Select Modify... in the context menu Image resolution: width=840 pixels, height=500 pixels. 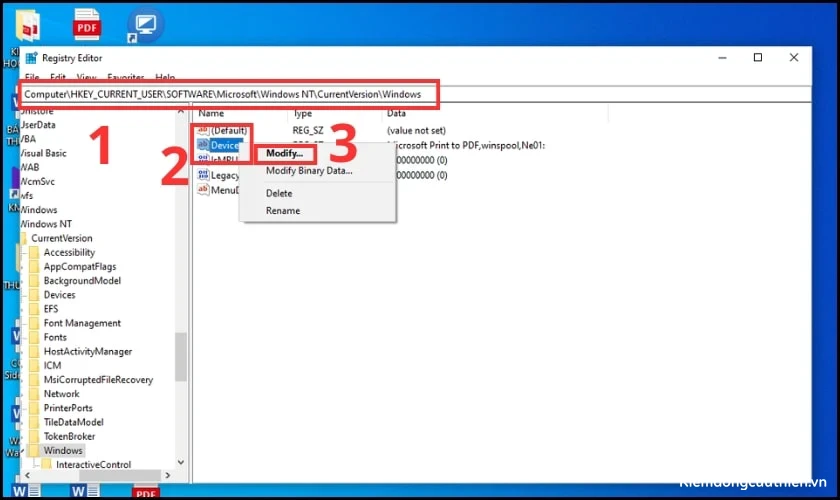click(284, 153)
